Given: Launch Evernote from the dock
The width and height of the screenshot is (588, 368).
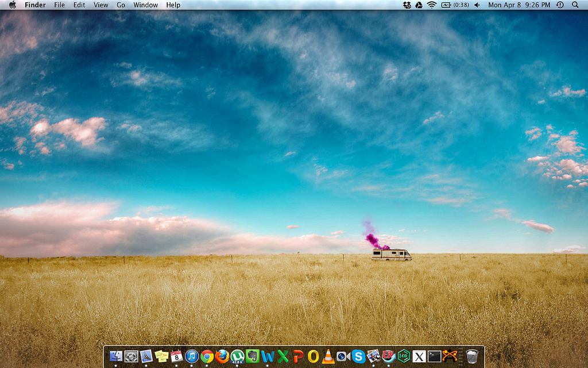Looking at the screenshot, I should point(253,356).
